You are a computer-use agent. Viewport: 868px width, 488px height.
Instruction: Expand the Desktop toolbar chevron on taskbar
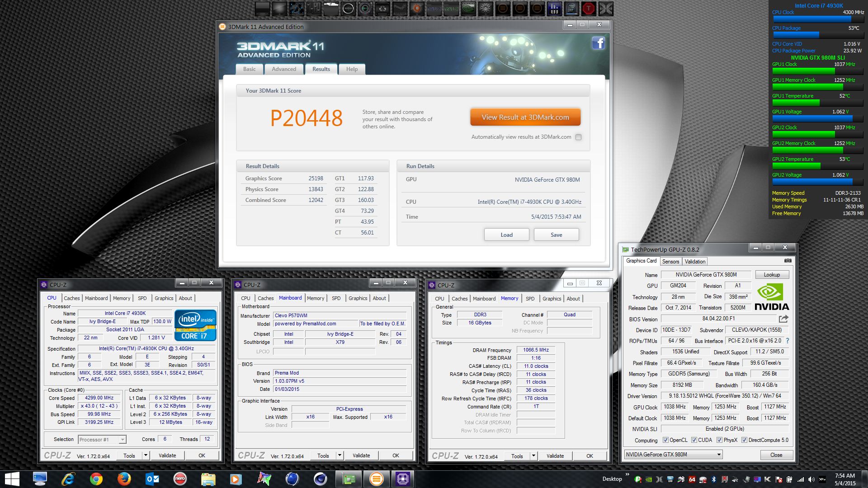(627, 474)
